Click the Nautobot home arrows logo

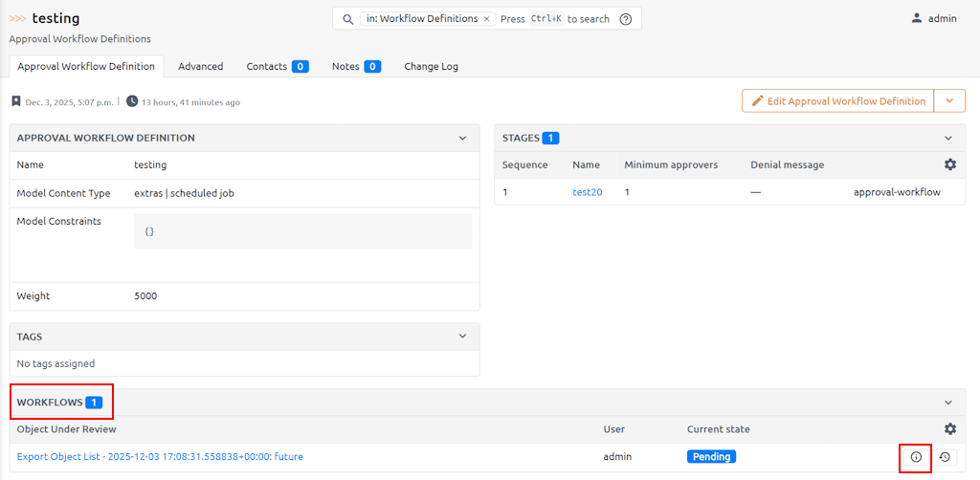click(x=18, y=18)
